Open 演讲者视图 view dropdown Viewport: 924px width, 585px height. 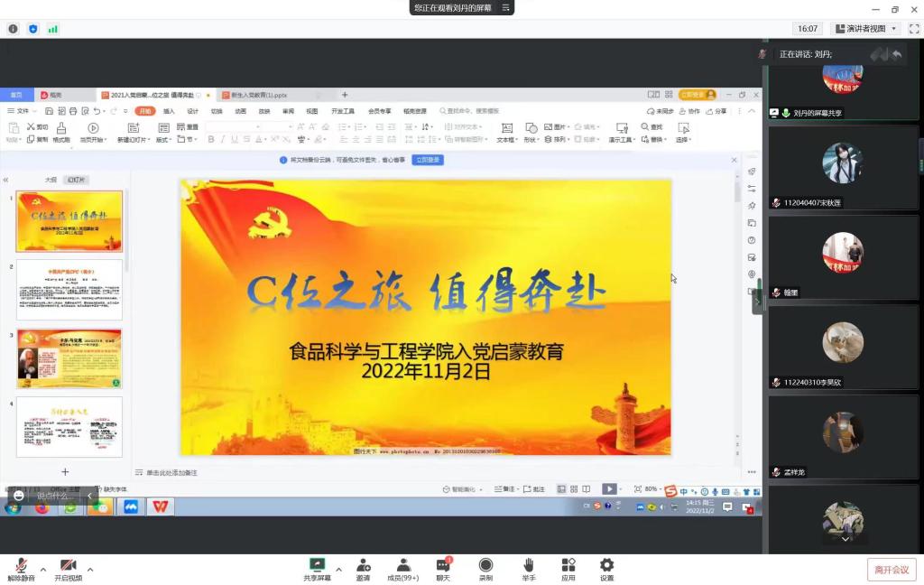866,28
